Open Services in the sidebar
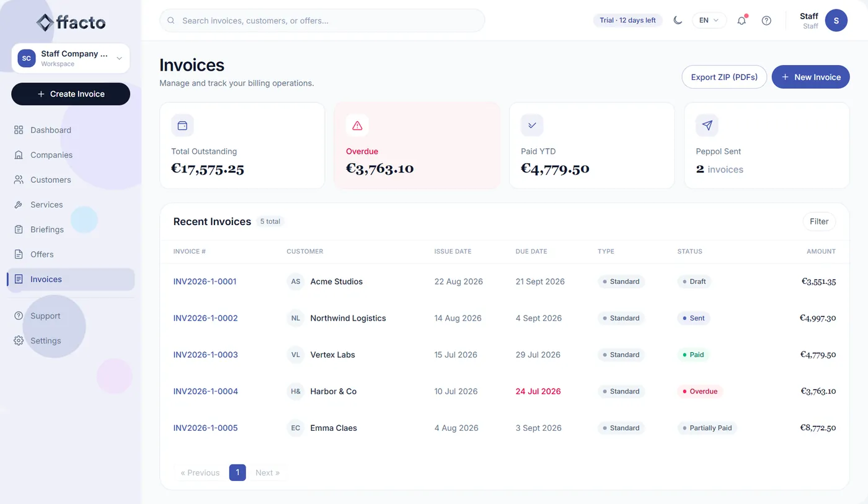 point(71,205)
